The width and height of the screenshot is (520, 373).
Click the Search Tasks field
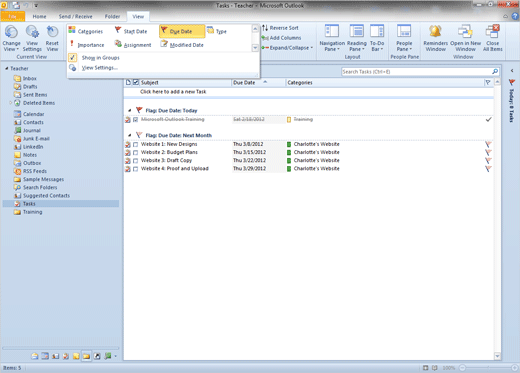416,72
